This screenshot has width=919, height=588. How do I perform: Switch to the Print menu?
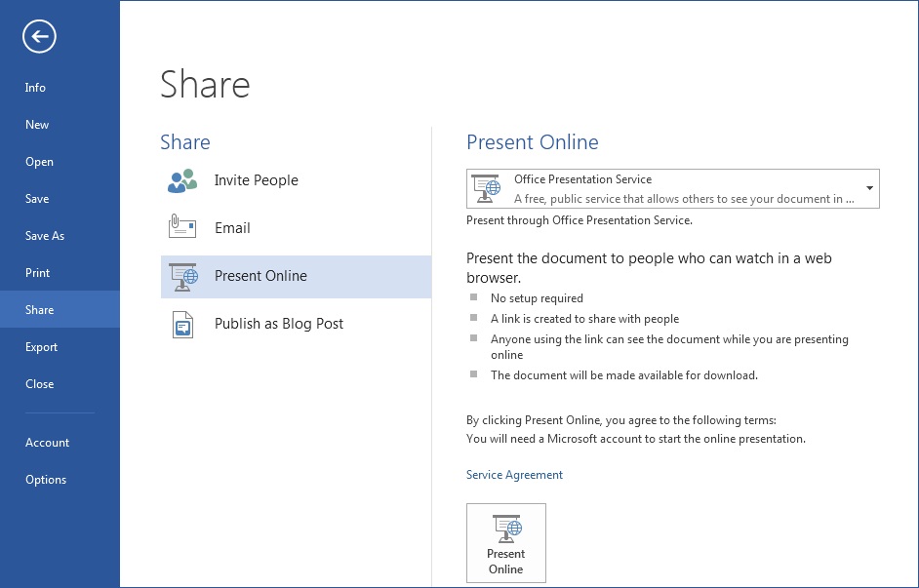click(39, 272)
